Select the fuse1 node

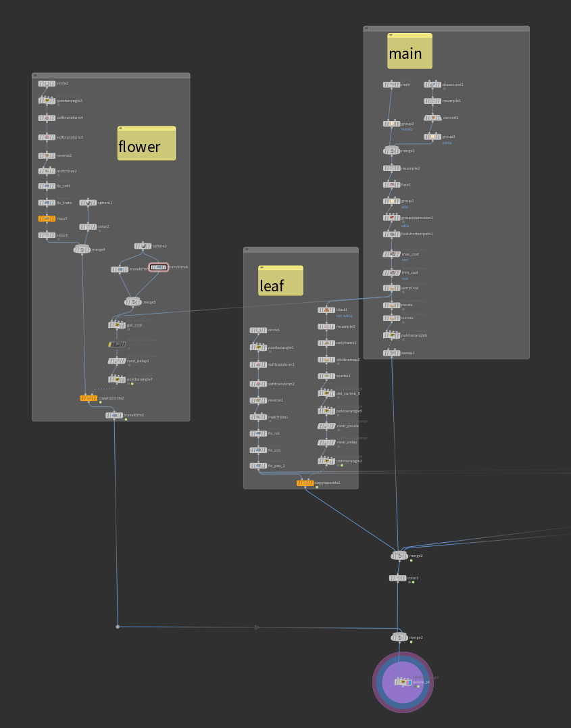point(392,185)
